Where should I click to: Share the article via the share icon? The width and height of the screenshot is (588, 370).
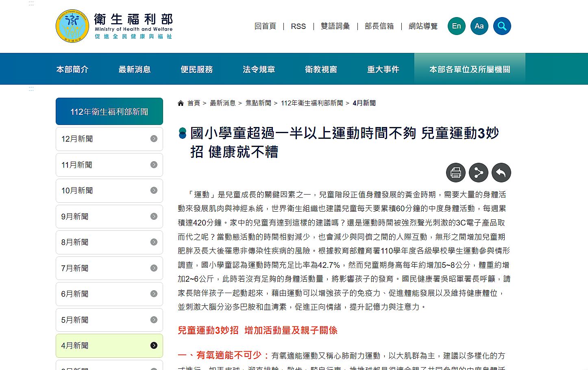click(478, 173)
